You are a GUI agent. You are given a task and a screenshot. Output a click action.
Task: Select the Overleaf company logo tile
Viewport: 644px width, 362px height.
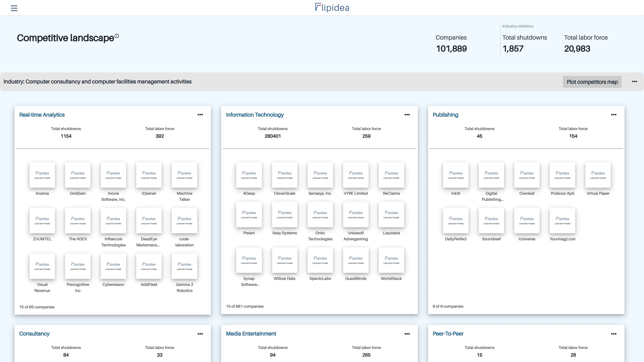(x=527, y=175)
